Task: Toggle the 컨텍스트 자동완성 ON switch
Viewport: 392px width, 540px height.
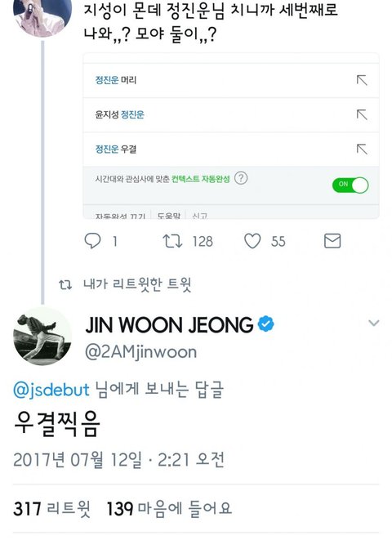Action: pyautogui.click(x=350, y=185)
